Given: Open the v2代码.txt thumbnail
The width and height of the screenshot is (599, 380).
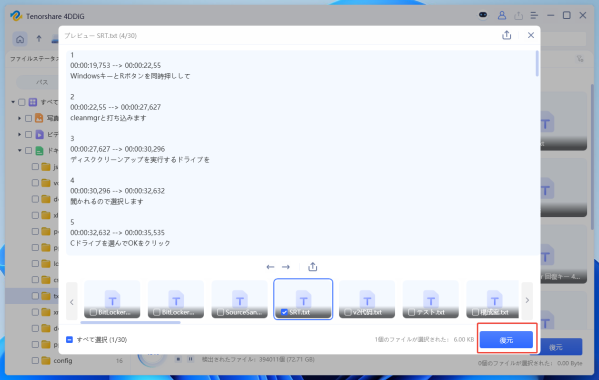Looking at the screenshot, I should pos(367,299).
